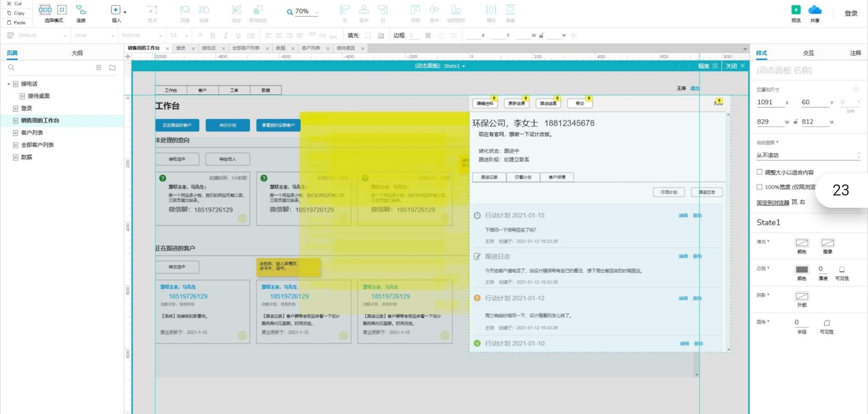
Task: Click the align 顶部 icon
Action: click(415, 10)
